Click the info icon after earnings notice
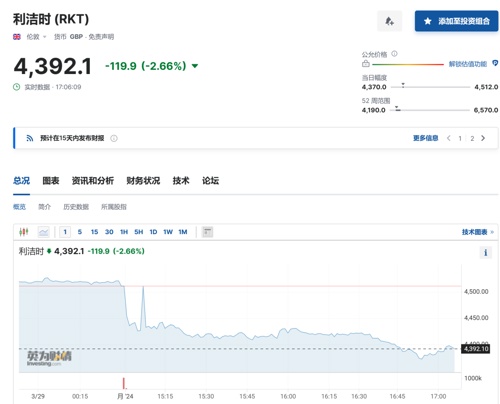This screenshot has height=404, width=500. coord(114,138)
